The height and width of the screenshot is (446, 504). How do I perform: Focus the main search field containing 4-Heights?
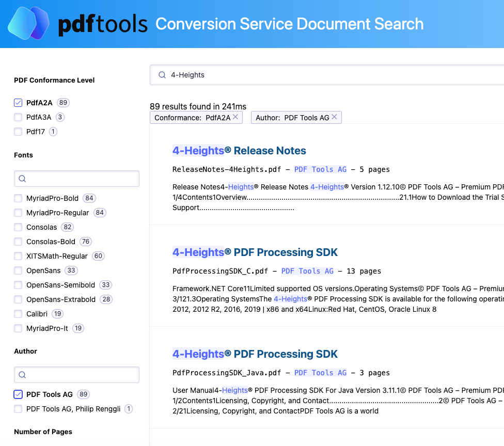pos(327,75)
